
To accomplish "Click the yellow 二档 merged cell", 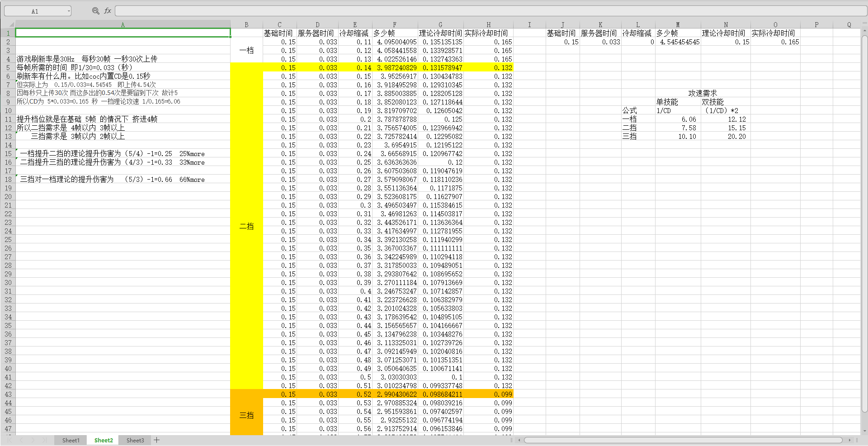I will (246, 226).
